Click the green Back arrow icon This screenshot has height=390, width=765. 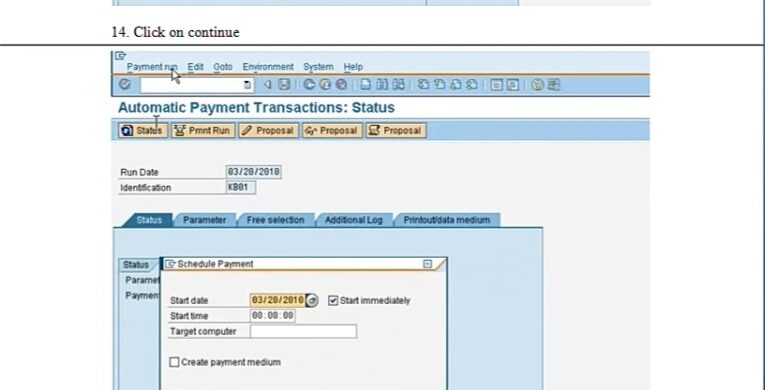[x=309, y=84]
